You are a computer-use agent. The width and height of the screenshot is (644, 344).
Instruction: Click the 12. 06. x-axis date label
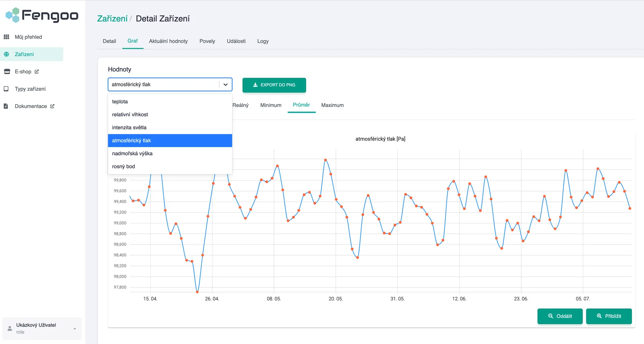click(x=459, y=299)
